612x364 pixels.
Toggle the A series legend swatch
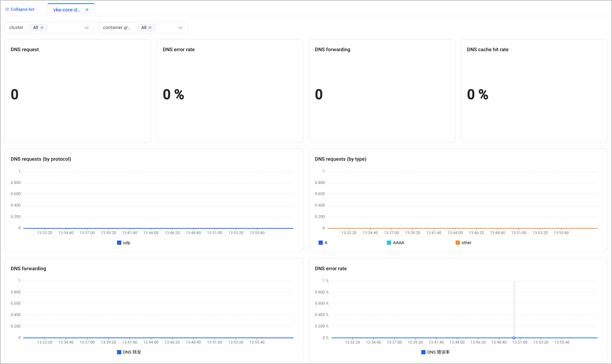coord(321,243)
